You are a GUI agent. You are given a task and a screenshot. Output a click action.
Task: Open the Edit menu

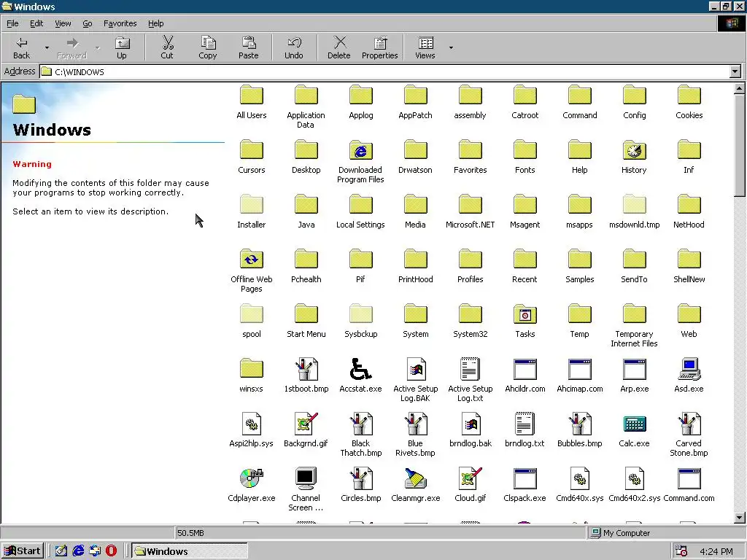pos(36,23)
